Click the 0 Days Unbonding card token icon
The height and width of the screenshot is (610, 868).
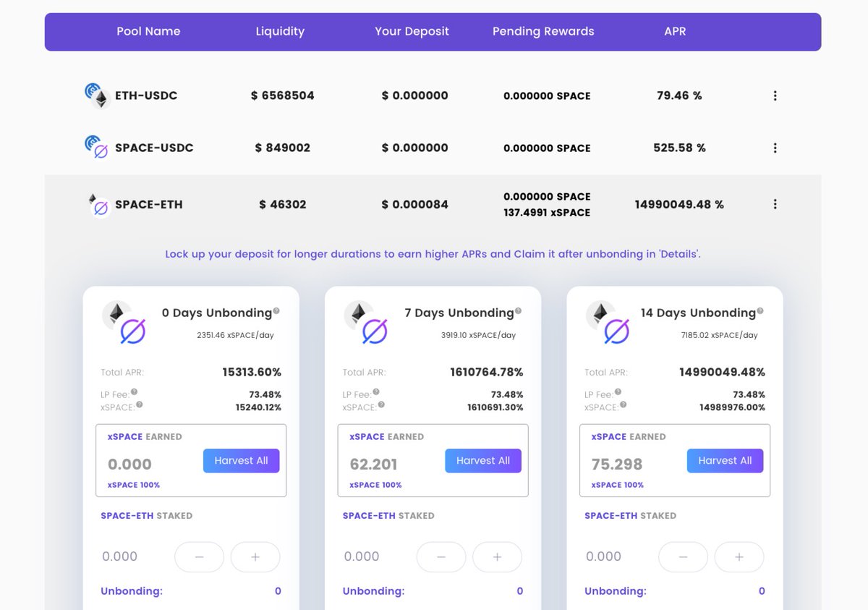click(123, 323)
